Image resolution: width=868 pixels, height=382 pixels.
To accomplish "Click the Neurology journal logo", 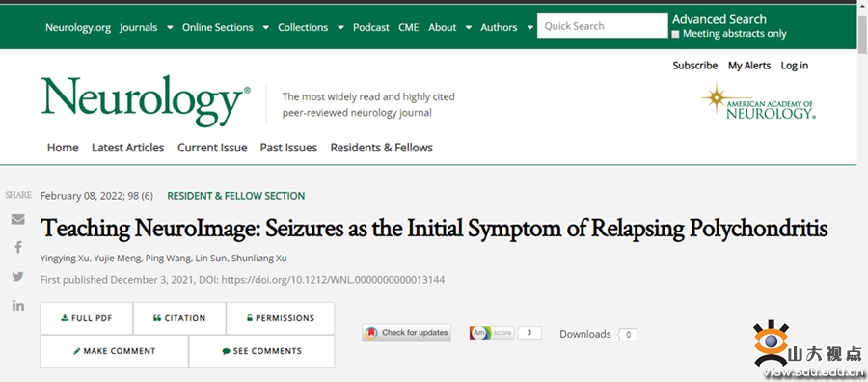I will (x=146, y=101).
